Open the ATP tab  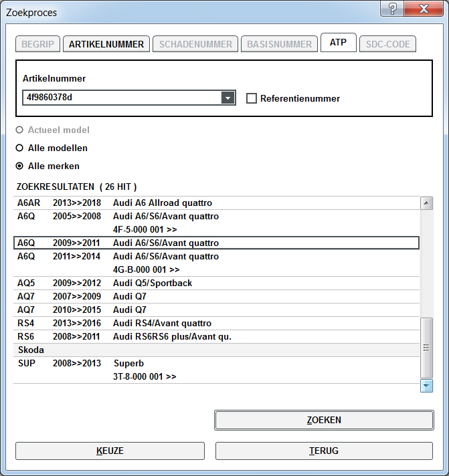click(x=338, y=43)
